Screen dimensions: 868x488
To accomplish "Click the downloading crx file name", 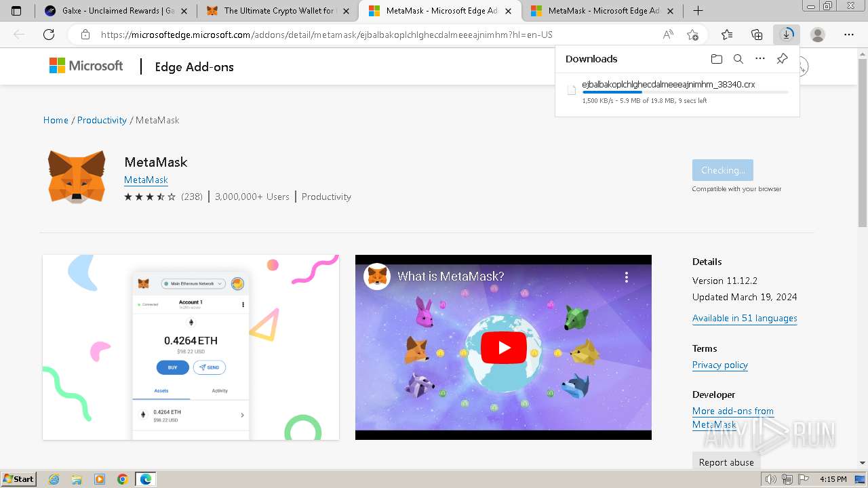I will coord(669,85).
